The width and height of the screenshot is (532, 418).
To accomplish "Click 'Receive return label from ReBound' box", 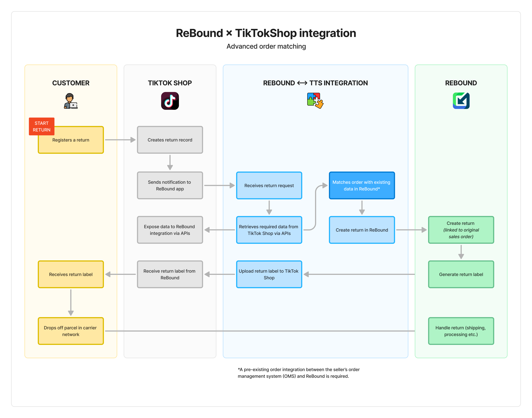I will coord(170,274).
